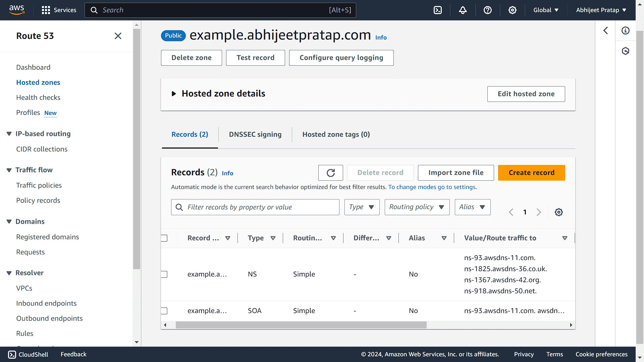Open the notifications bell

click(463, 10)
